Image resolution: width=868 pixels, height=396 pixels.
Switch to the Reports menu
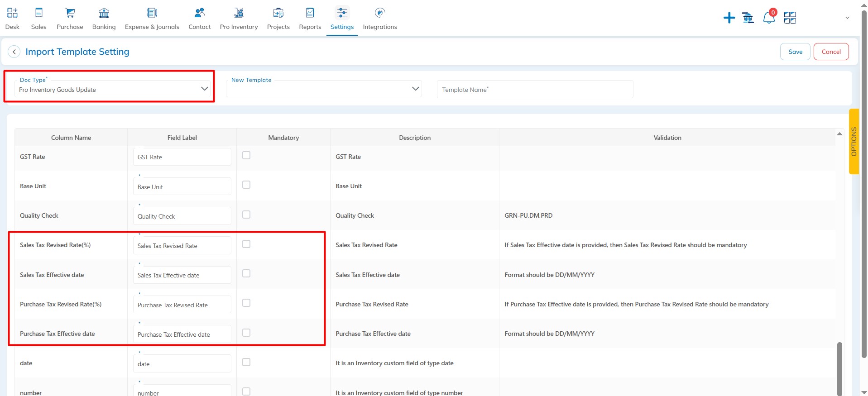(x=310, y=19)
